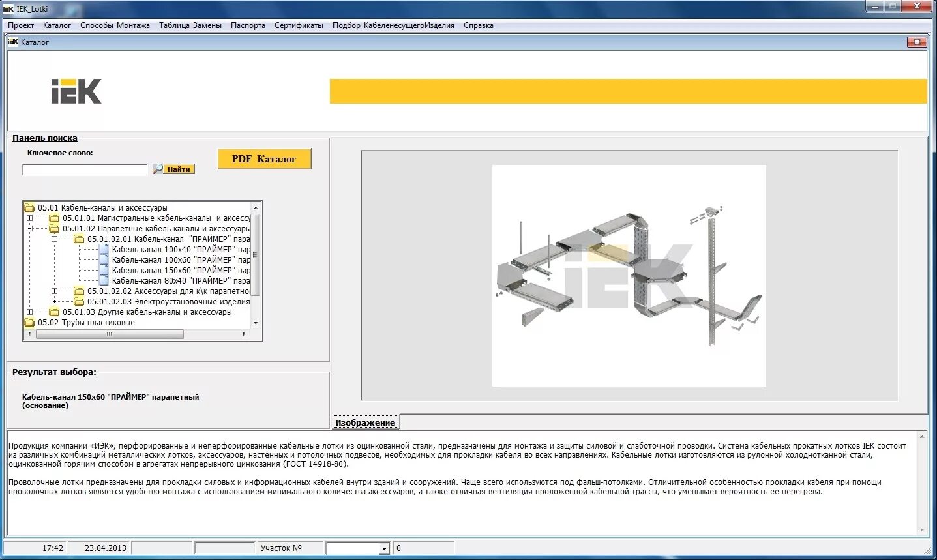Screen dimensions: 937x560
Task: Open the Сертификаты menu
Action: click(299, 25)
